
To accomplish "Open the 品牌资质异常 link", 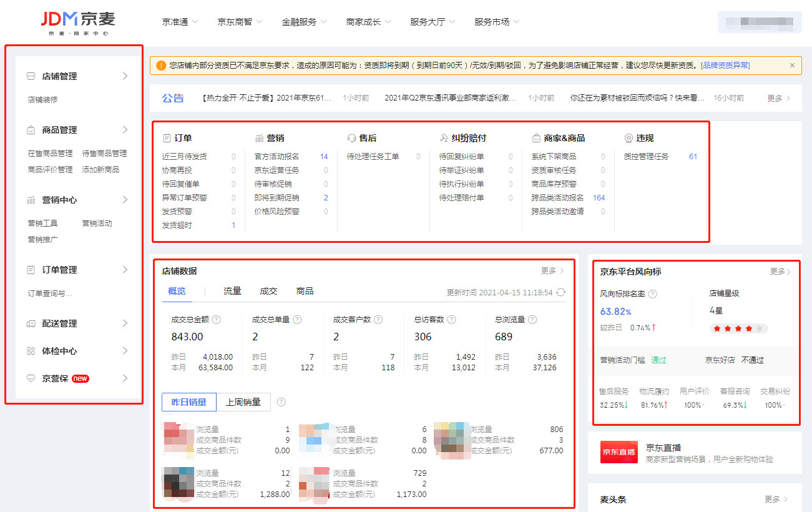I will [x=725, y=66].
